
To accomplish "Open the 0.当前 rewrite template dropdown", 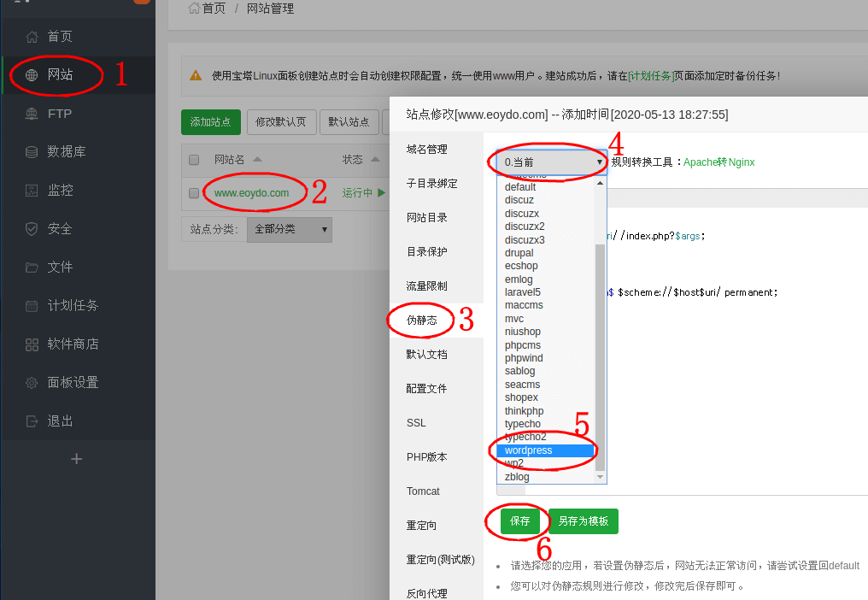I will (x=552, y=162).
